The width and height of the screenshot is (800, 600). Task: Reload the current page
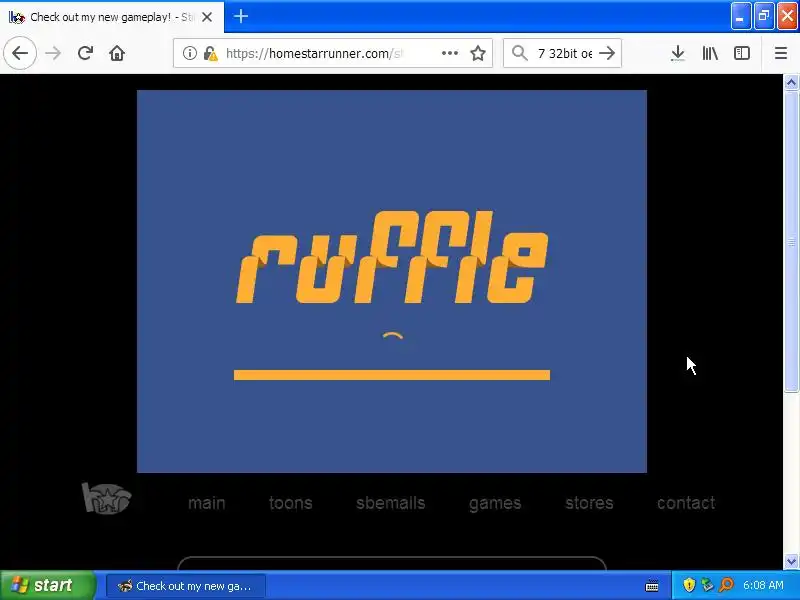tap(85, 53)
